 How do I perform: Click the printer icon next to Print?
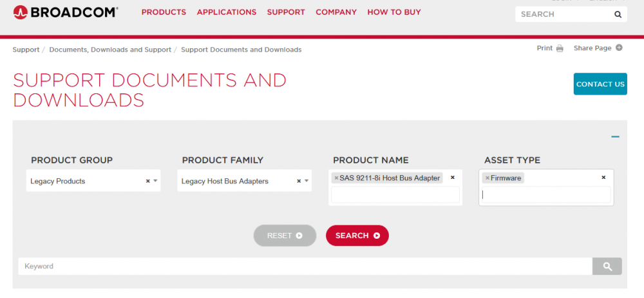pos(560,48)
